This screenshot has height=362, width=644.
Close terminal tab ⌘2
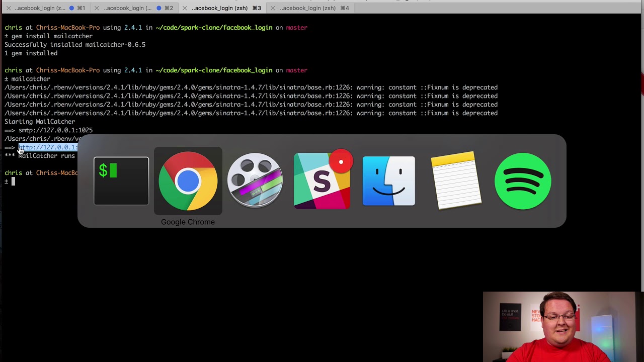pyautogui.click(x=97, y=8)
